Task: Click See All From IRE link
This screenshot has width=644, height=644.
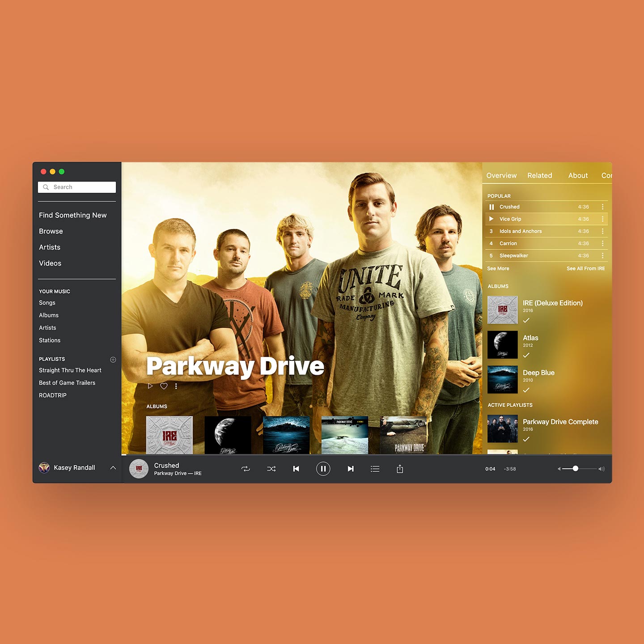Action: [586, 269]
